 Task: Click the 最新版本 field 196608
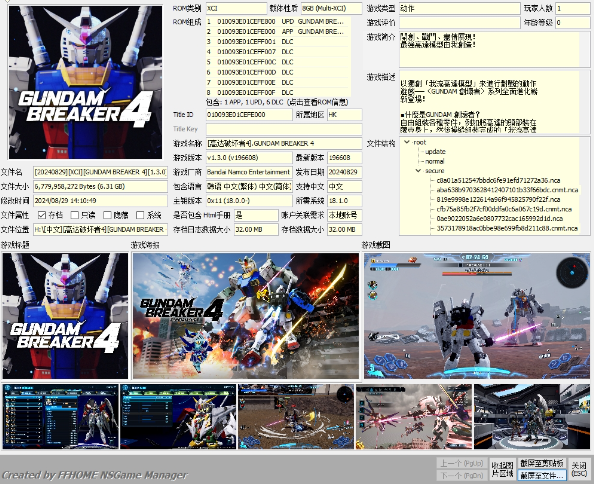(344, 158)
